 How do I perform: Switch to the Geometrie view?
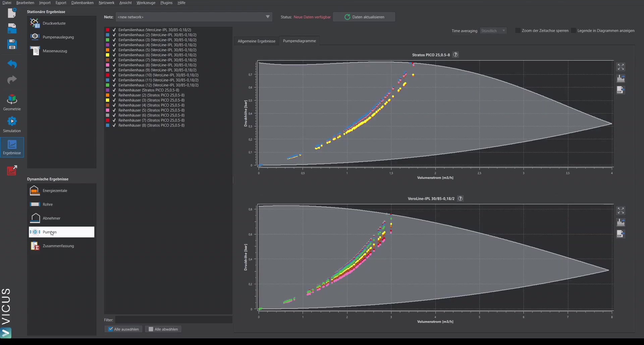(12, 102)
